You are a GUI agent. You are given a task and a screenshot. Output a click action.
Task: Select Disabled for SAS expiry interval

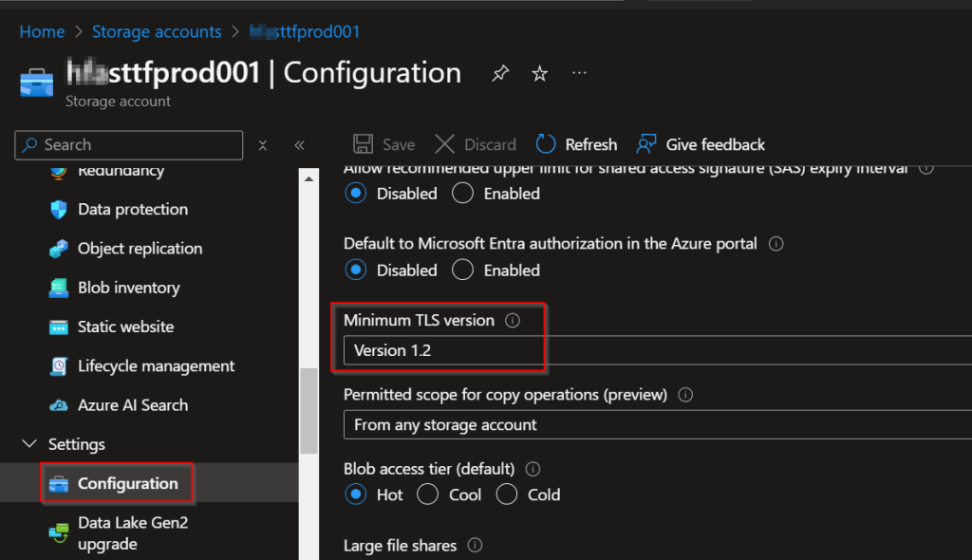pos(356,194)
